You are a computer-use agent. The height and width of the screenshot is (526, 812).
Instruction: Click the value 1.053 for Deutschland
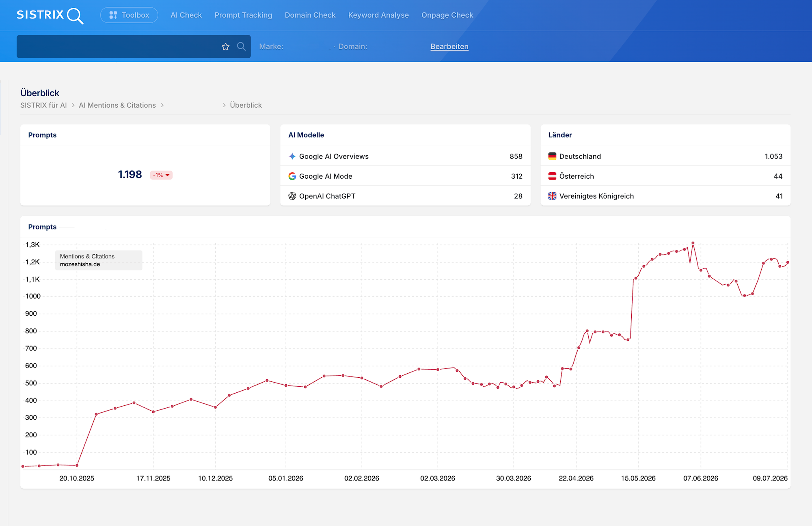point(773,156)
